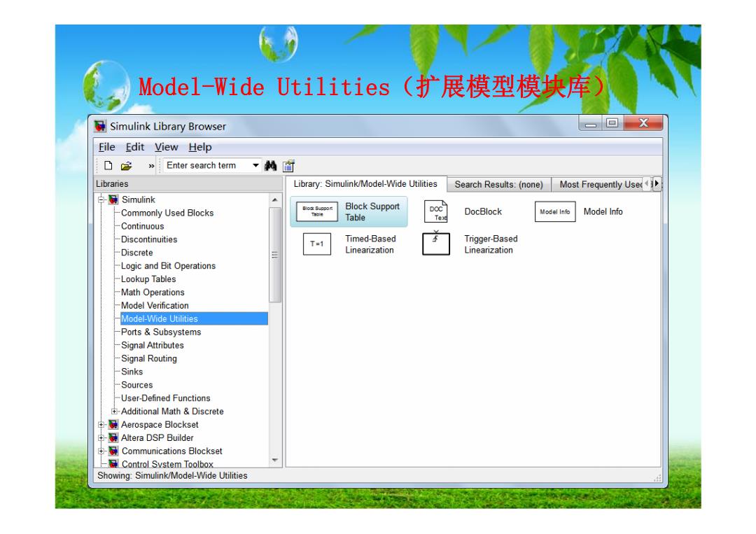The width and height of the screenshot is (756, 534).
Task: Click the Timed-Based Linearization label
Action: 370,244
